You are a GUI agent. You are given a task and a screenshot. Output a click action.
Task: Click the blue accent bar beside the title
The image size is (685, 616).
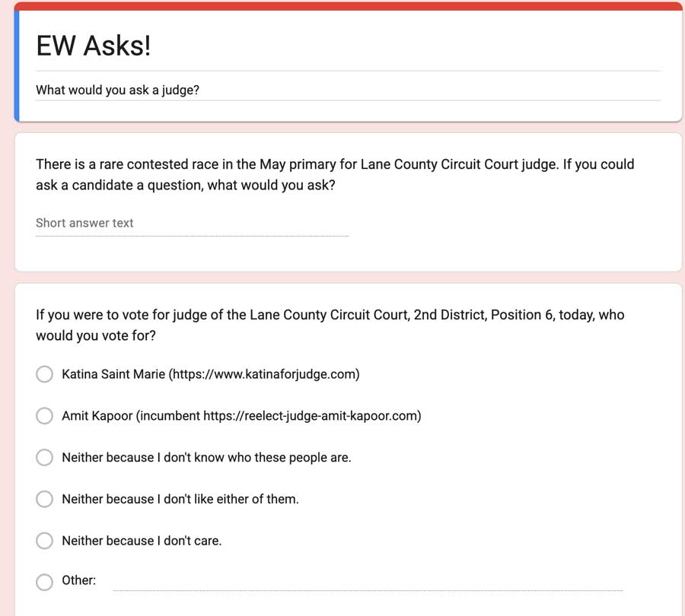[16, 66]
